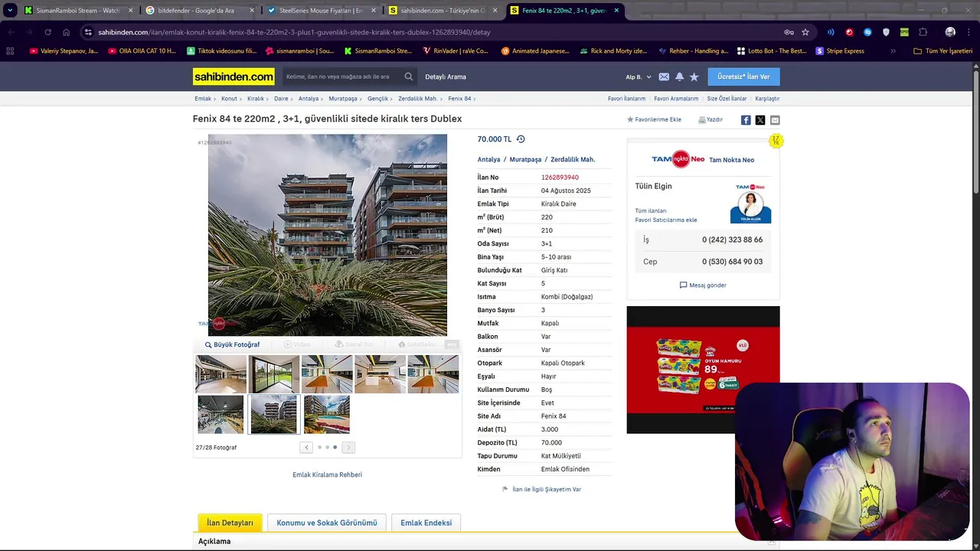Expand Zerdalilik Mah. breadcrumb dropdown
Screen dimensions: 980x551
pyautogui.click(x=443, y=99)
